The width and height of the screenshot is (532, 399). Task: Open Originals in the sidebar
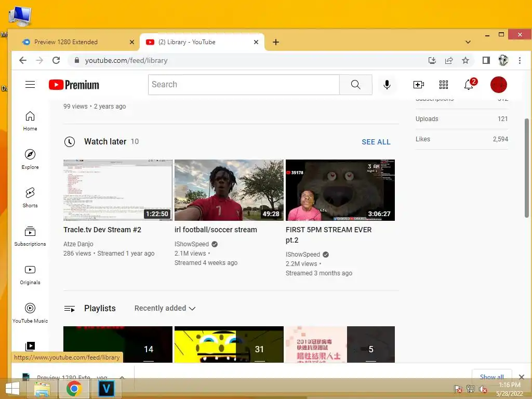pyautogui.click(x=30, y=274)
